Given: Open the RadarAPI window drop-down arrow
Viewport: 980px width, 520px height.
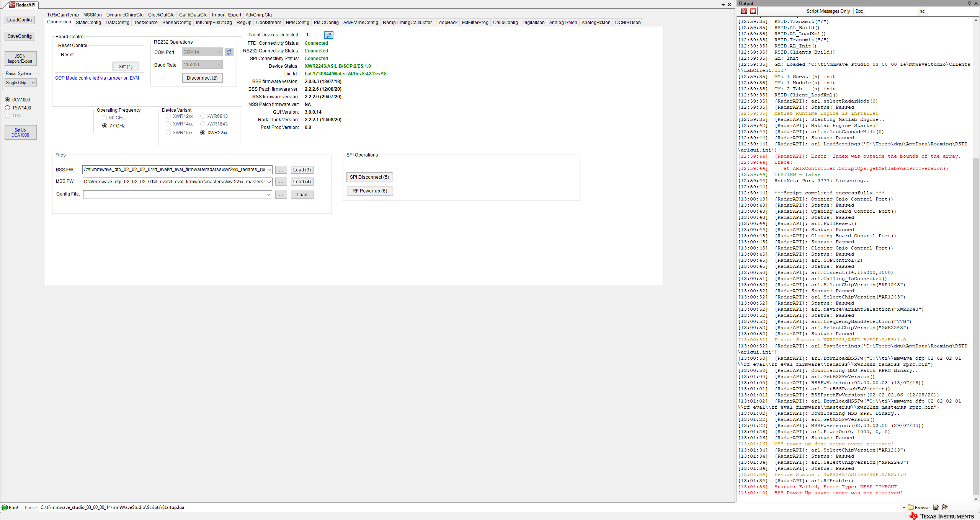Looking at the screenshot, I should tap(723, 5).
